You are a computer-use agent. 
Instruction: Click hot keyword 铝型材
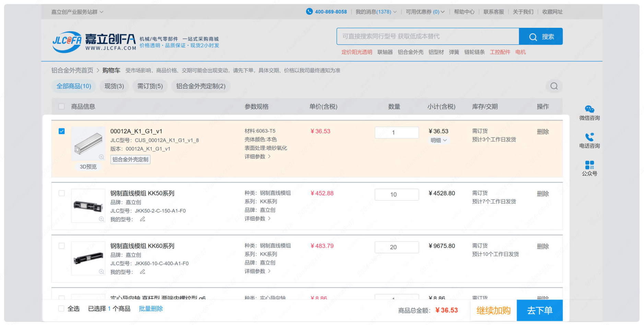coord(436,52)
